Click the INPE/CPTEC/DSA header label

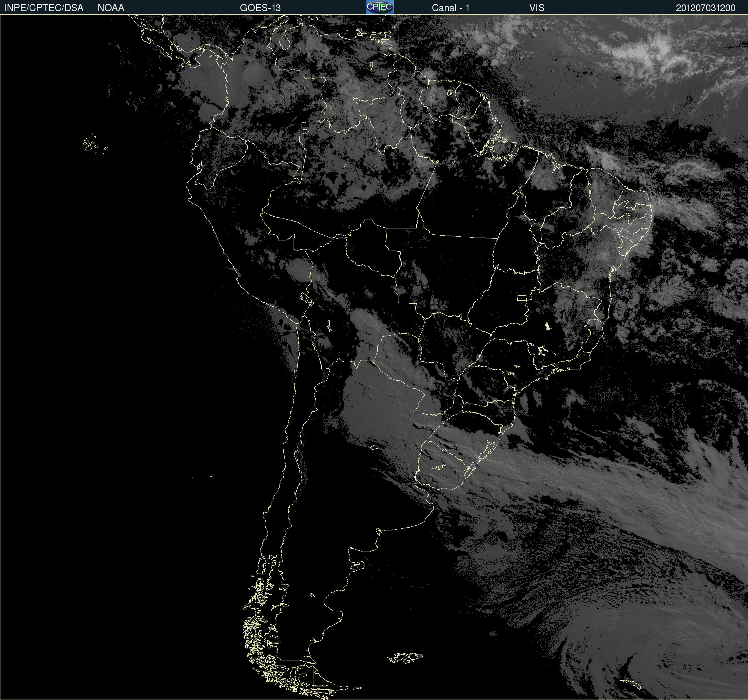coord(44,8)
